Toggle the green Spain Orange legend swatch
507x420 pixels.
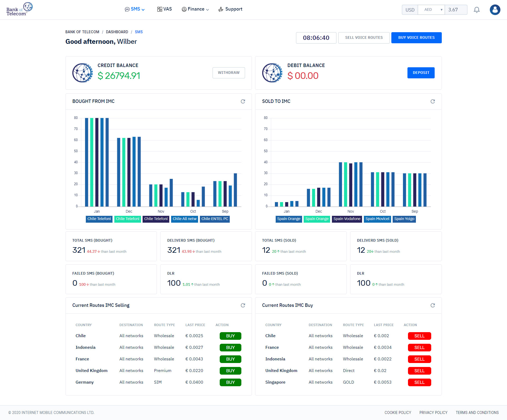tap(317, 219)
